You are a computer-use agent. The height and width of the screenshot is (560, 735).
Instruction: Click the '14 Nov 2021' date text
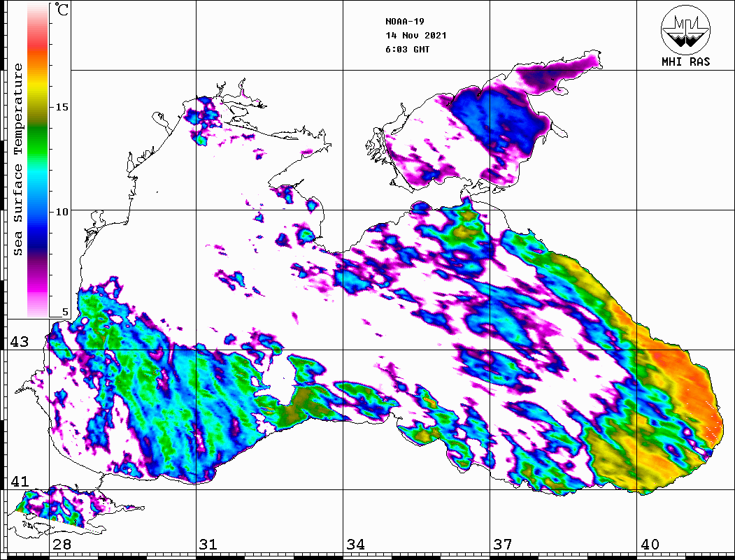[416, 36]
